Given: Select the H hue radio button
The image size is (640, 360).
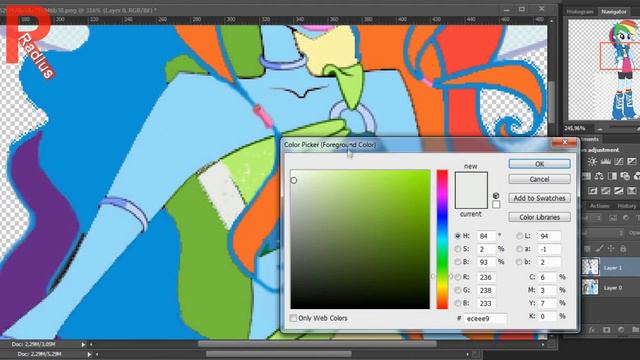Looking at the screenshot, I should coord(458,236).
